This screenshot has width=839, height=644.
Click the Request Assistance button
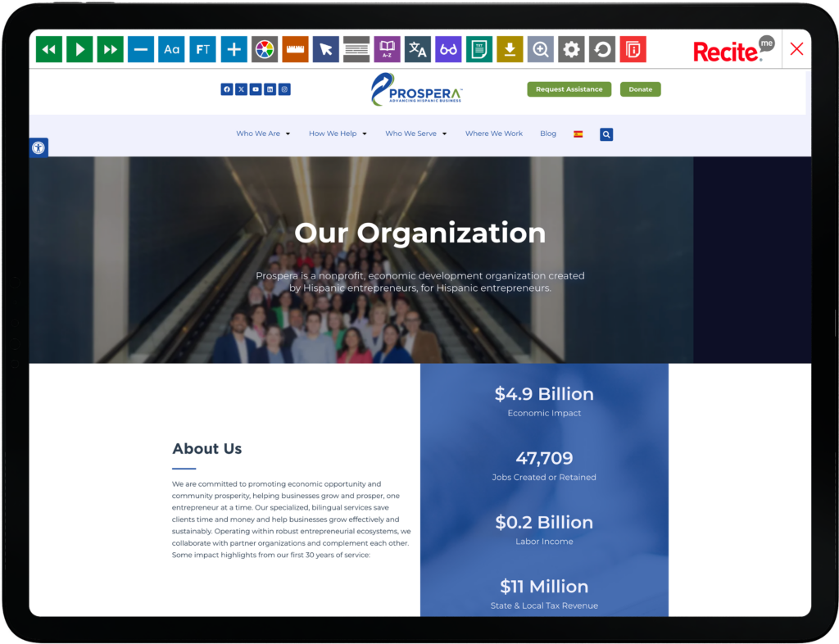pos(569,89)
